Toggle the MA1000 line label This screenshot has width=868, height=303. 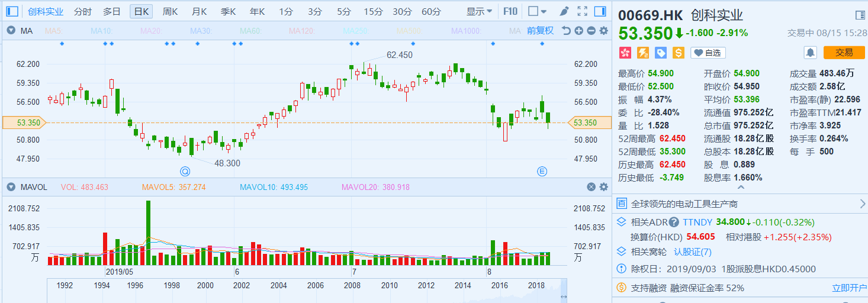point(466,31)
